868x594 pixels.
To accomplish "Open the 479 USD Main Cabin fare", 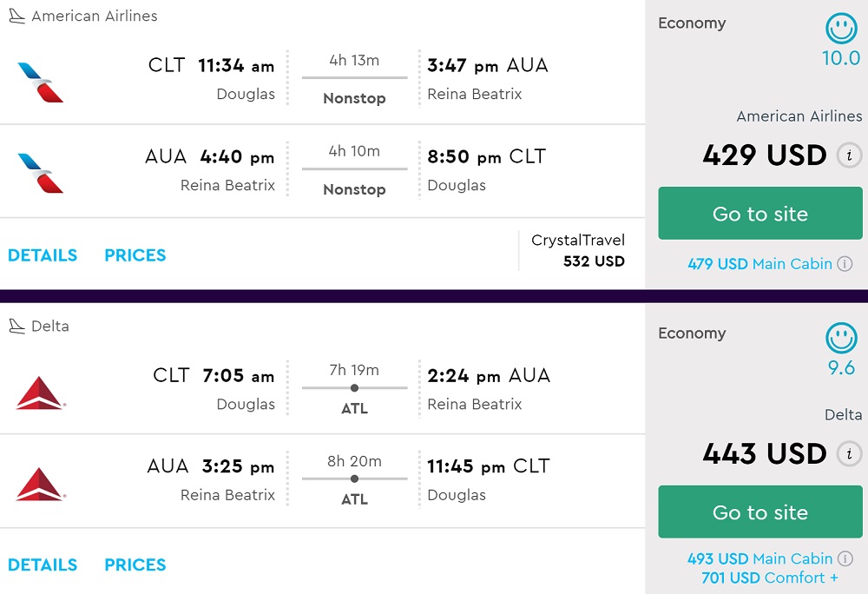I will pyautogui.click(x=759, y=264).
